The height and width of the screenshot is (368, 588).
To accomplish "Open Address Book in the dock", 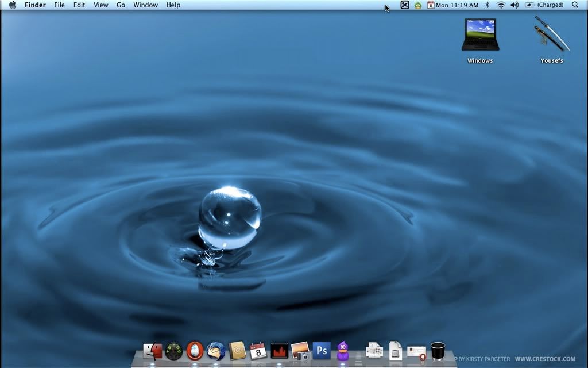I will (x=237, y=351).
